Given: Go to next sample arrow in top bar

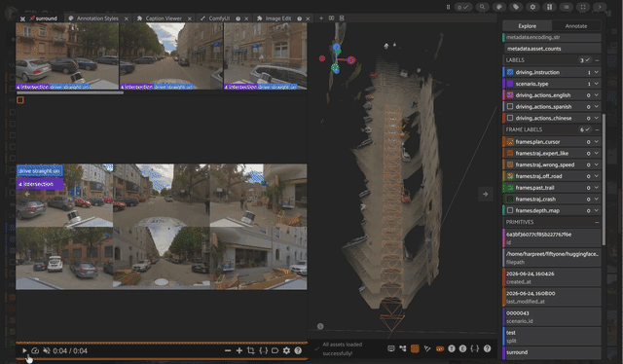Looking at the screenshot, I should tap(600, 7).
